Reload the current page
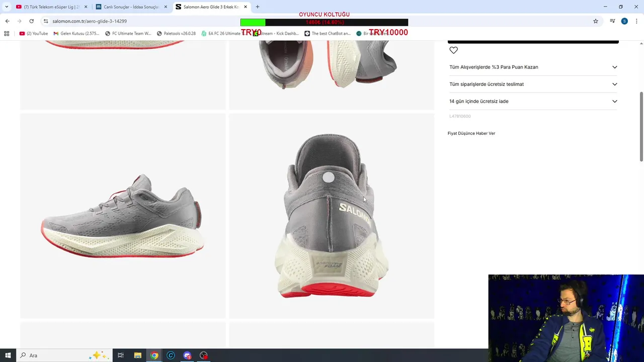644x362 pixels. [x=31, y=21]
